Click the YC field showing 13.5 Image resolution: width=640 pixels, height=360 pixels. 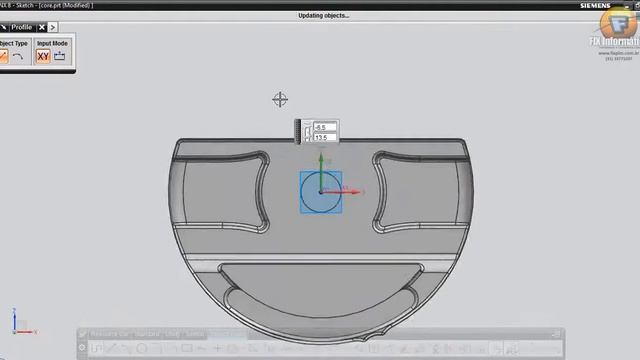325,138
